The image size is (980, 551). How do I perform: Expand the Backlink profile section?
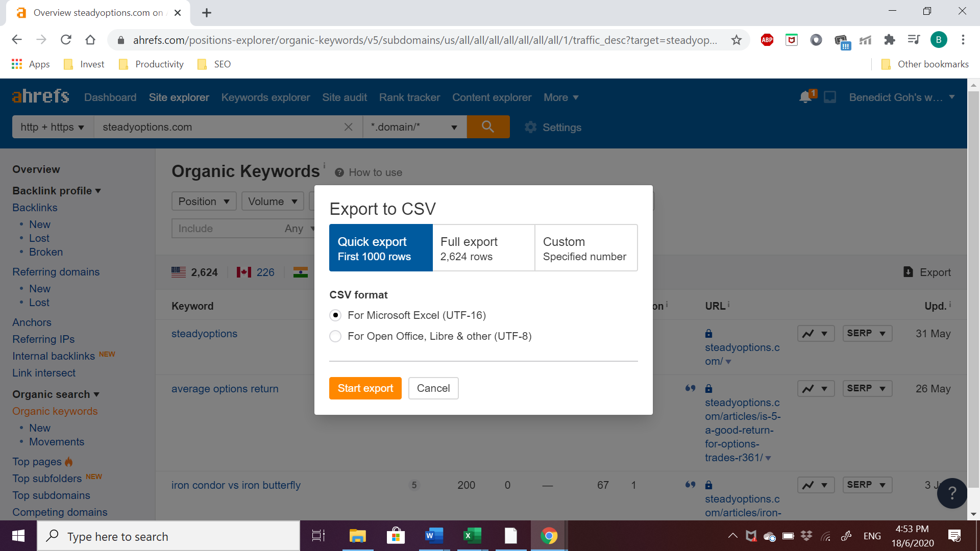tap(57, 191)
